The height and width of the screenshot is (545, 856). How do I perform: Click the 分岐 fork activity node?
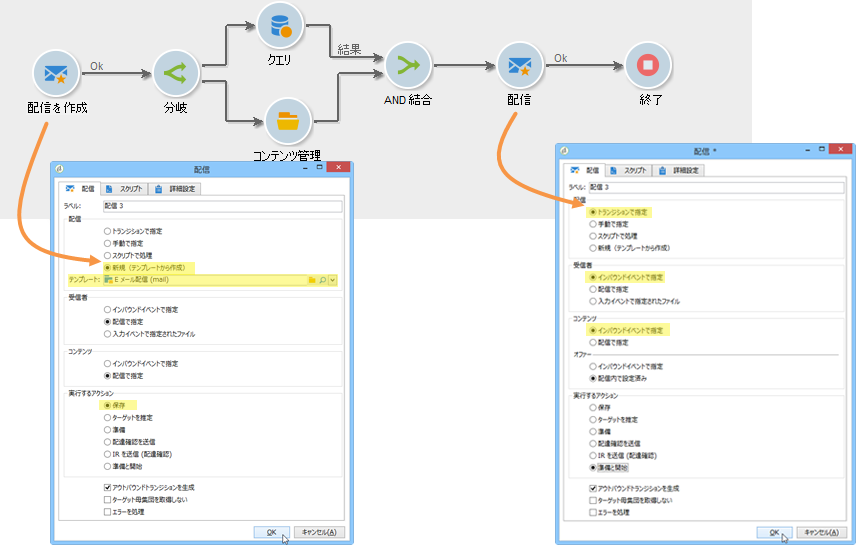coord(176,74)
